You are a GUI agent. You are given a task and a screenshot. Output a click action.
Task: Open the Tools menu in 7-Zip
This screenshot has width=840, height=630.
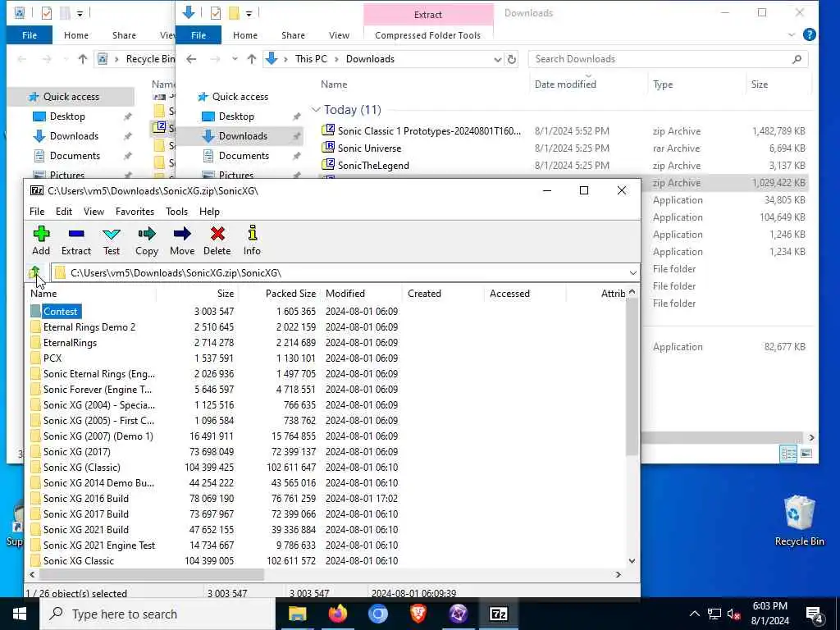pyautogui.click(x=176, y=211)
